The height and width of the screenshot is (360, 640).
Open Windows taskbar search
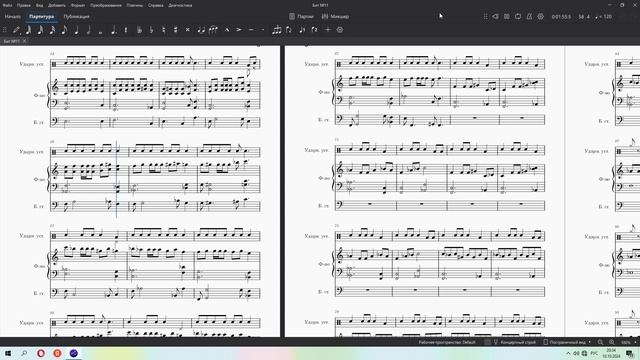point(24,353)
